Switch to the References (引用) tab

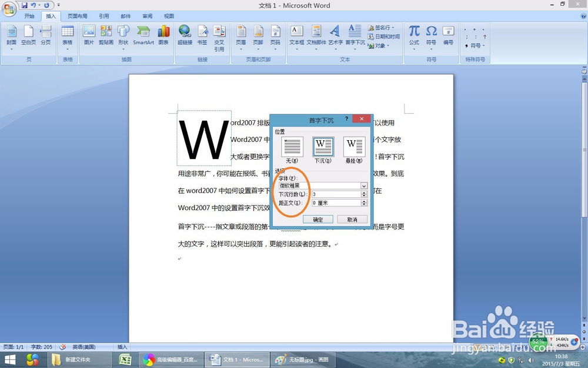click(104, 16)
